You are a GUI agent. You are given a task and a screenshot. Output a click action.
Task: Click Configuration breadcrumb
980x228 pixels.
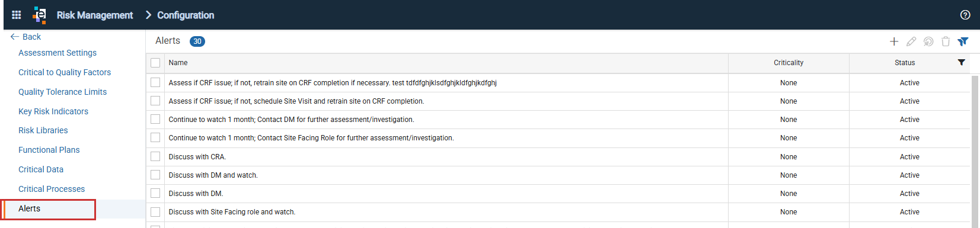point(186,15)
